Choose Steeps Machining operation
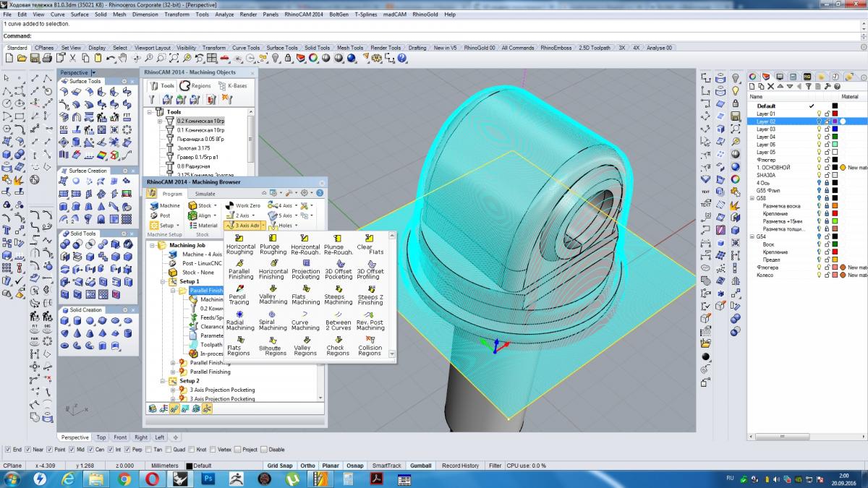 pyautogui.click(x=338, y=296)
